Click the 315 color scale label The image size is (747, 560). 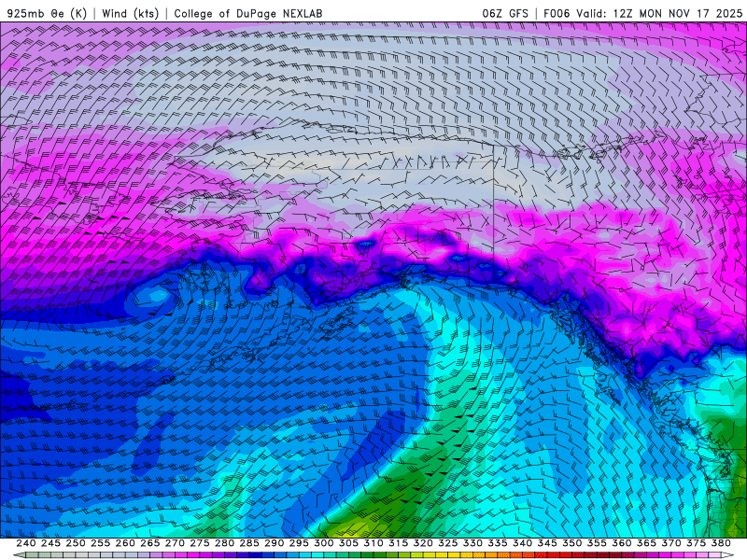pyautogui.click(x=398, y=543)
